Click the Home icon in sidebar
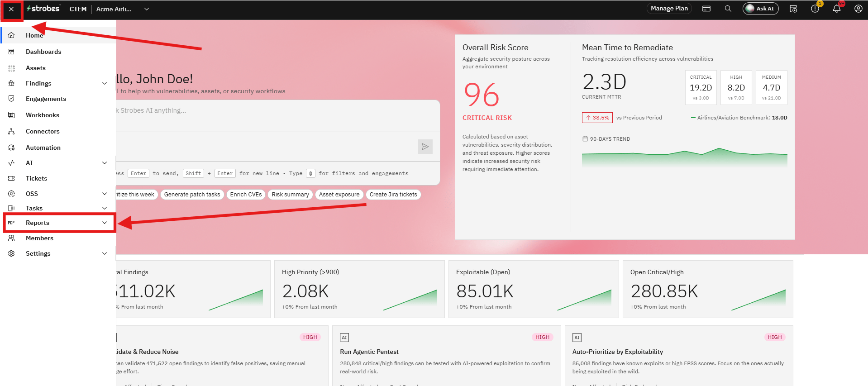Screen dimensions: 868x386 click(12, 35)
